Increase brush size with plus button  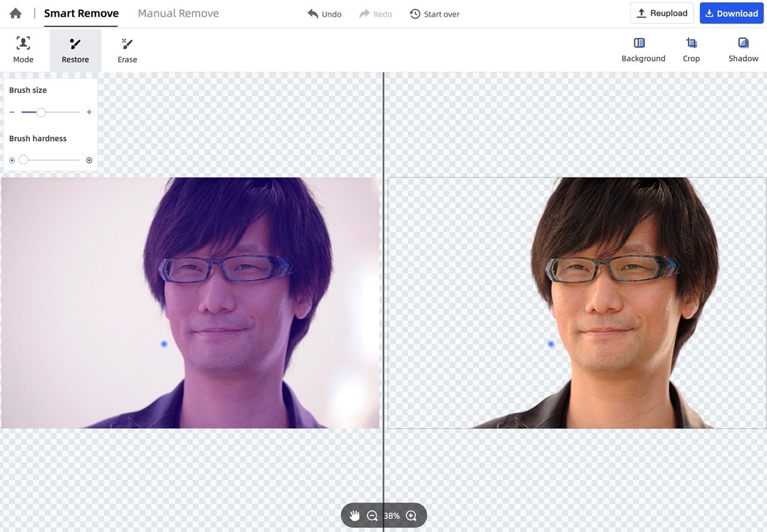tap(89, 112)
